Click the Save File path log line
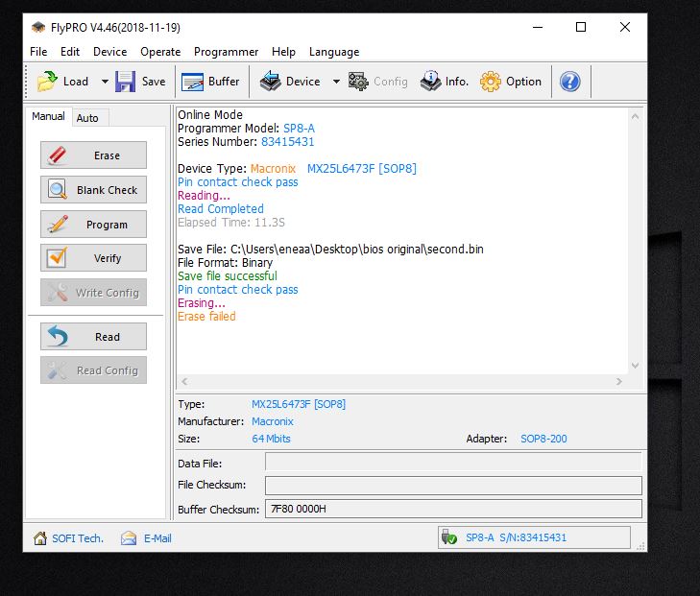Image resolution: width=700 pixels, height=596 pixels. click(330, 250)
